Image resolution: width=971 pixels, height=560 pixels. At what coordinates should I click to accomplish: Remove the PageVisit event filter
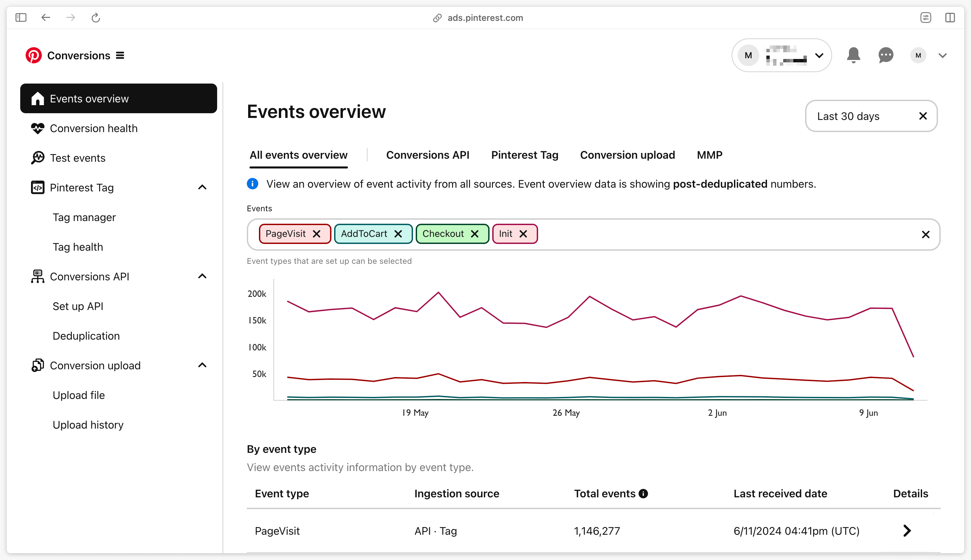pos(316,233)
